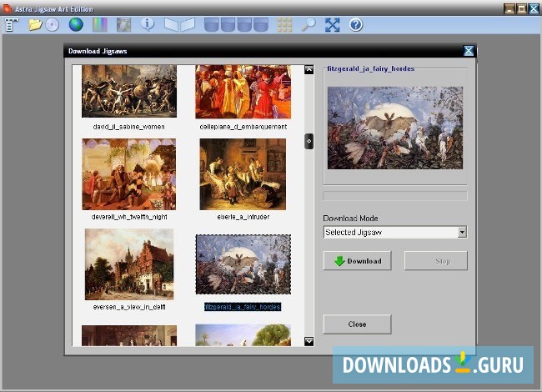This screenshot has height=392, width=542.
Task: Close the Download Jigsaws dialog
Action: 469,51
